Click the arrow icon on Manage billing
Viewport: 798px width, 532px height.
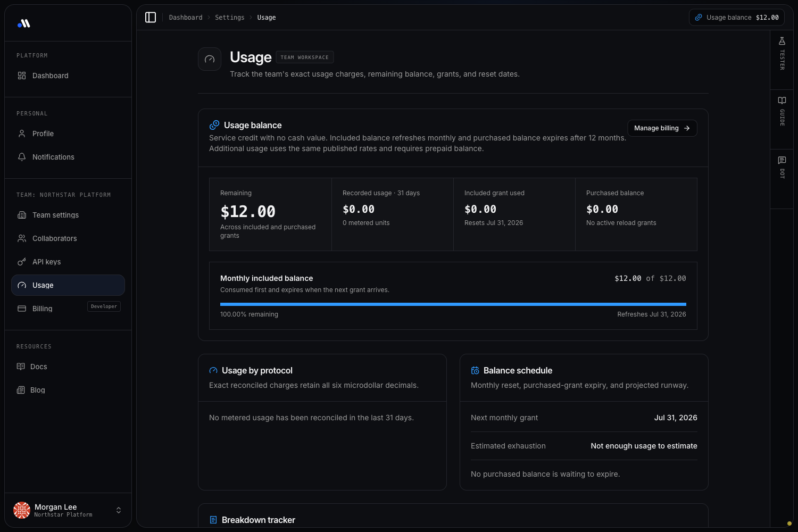(687, 128)
